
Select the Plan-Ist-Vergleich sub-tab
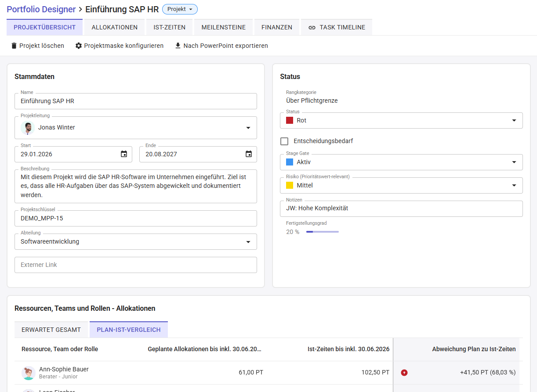pyautogui.click(x=129, y=330)
